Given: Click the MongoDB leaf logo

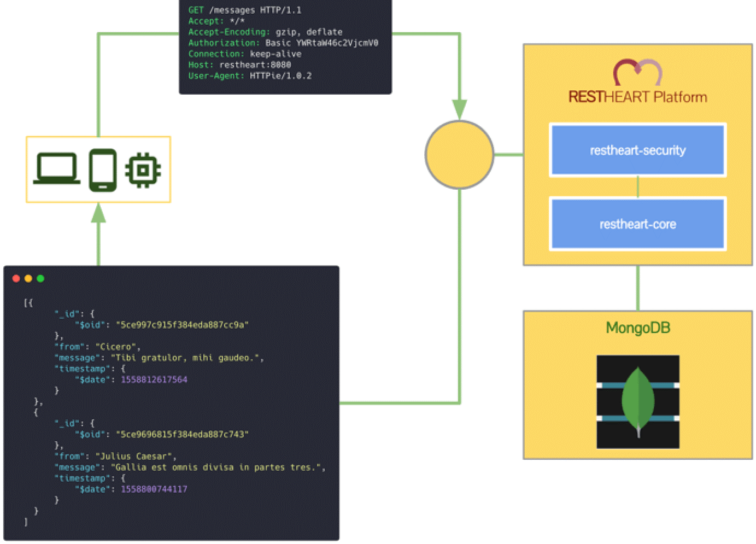Looking at the screenshot, I should click(638, 402).
